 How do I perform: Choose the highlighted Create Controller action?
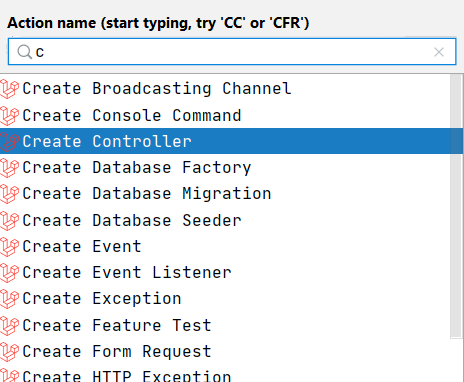click(x=231, y=141)
